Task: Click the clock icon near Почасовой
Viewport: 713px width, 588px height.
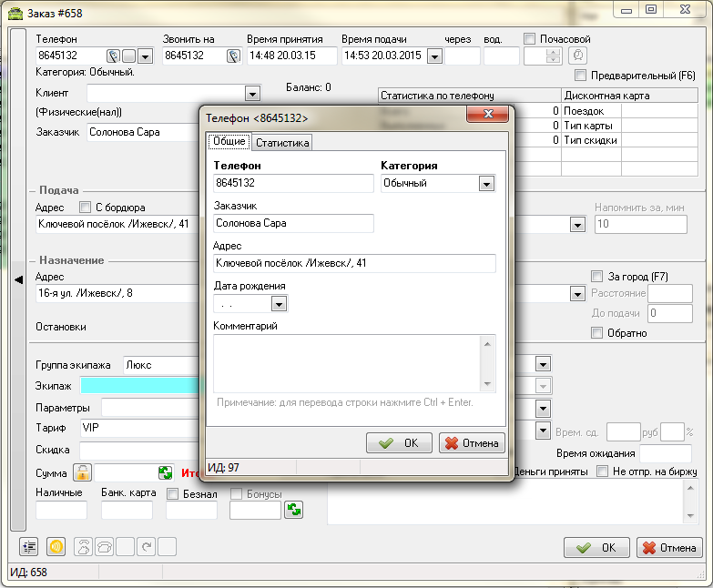Action: 578,56
